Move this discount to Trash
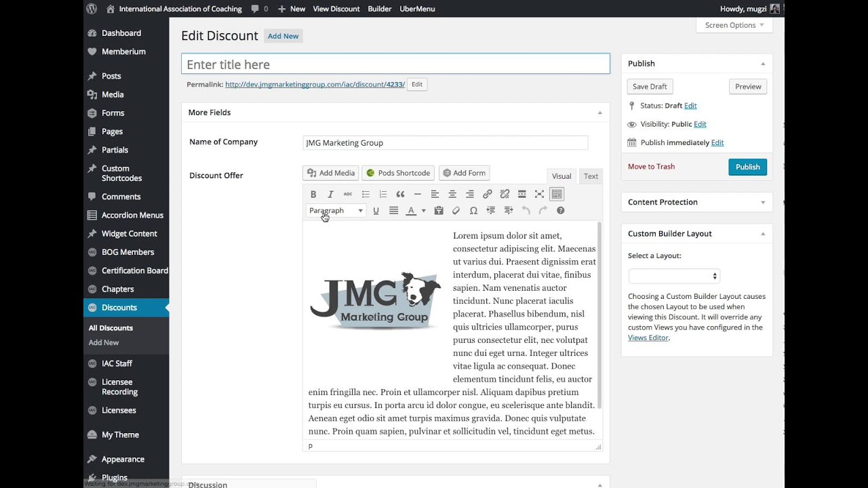The height and width of the screenshot is (488, 868). coord(651,167)
